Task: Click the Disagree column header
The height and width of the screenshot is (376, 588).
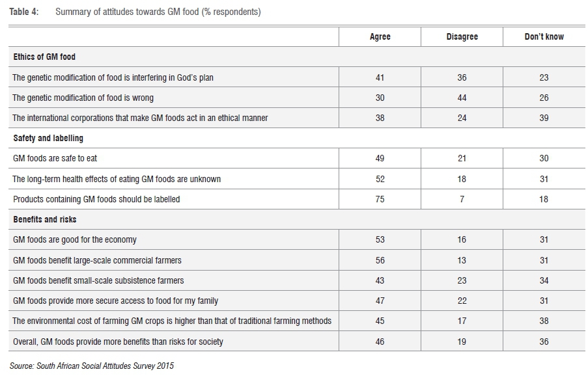Action: (x=462, y=36)
